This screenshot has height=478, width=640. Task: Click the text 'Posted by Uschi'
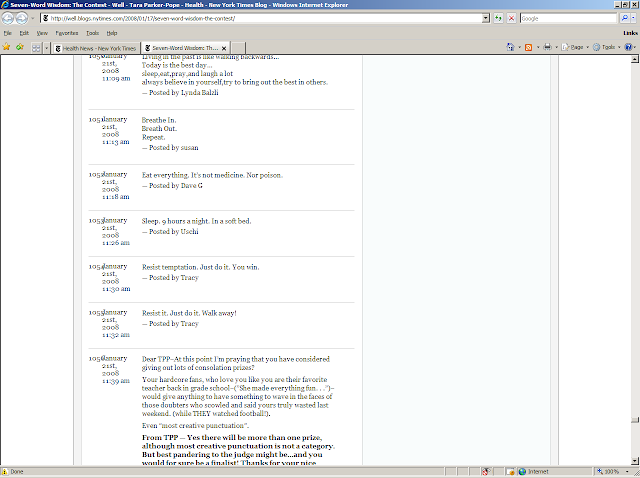(173, 231)
